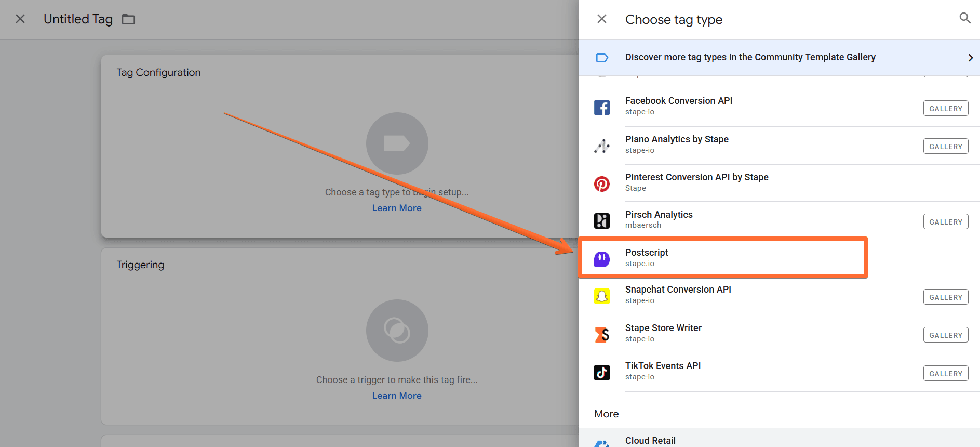Click the Piano Analytics icon

(x=602, y=146)
